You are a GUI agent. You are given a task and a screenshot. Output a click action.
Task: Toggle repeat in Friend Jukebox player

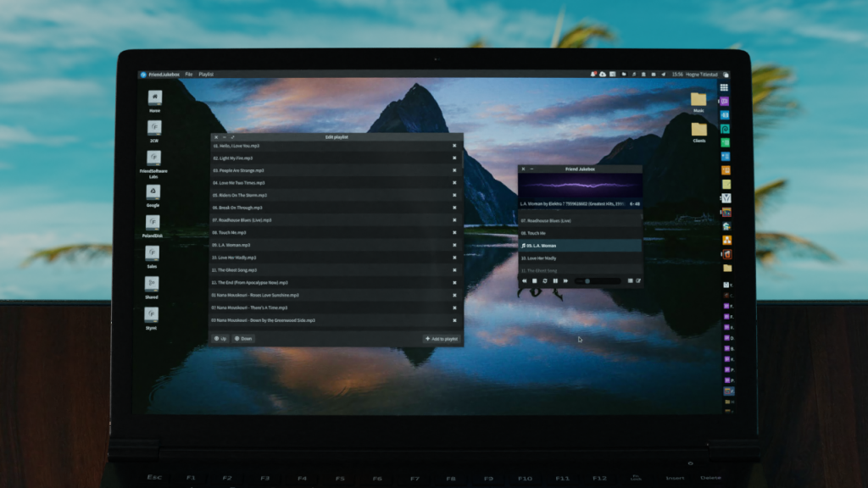point(545,281)
